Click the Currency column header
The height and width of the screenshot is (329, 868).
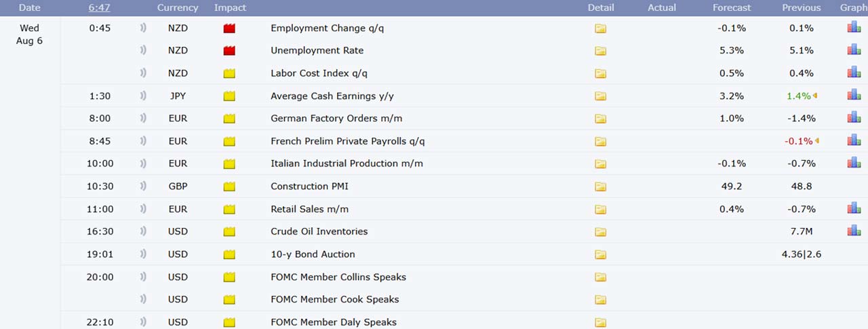click(x=178, y=7)
